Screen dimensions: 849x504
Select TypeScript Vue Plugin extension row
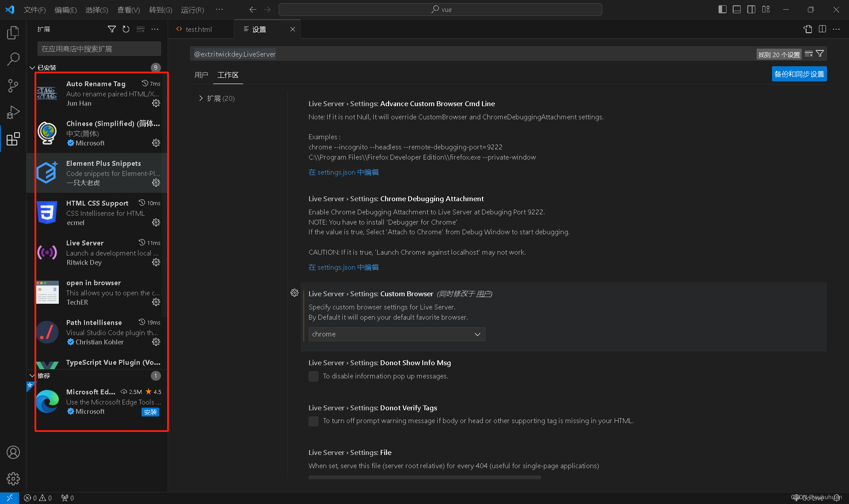point(97,363)
